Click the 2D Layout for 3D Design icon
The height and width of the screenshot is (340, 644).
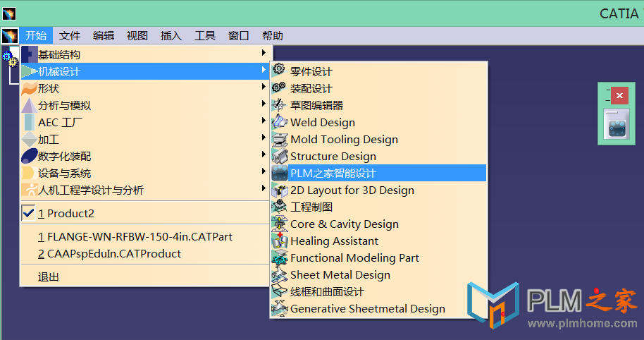click(280, 190)
